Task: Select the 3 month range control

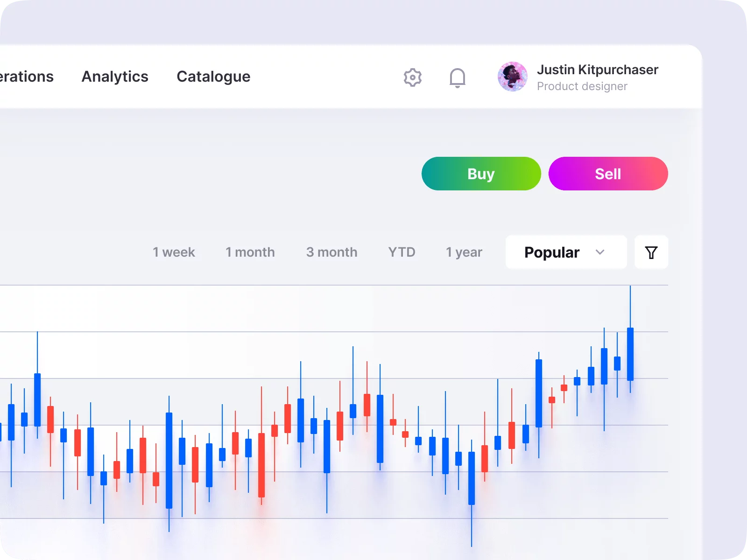Action: click(331, 252)
